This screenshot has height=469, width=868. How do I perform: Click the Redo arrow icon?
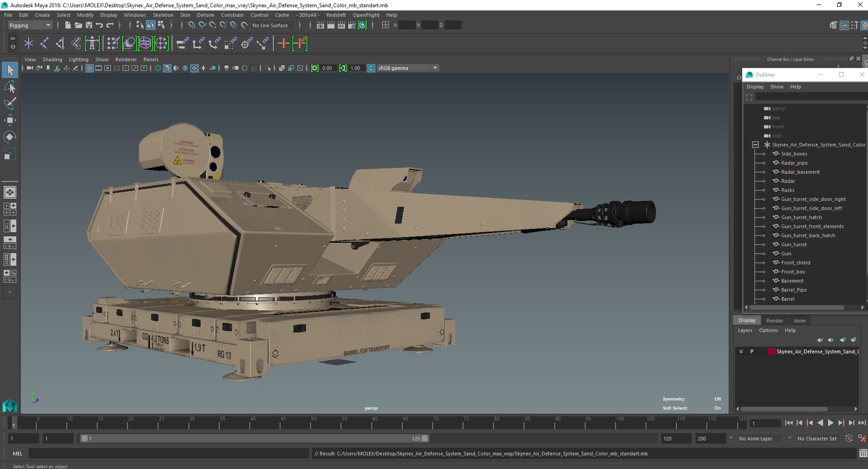click(x=110, y=25)
